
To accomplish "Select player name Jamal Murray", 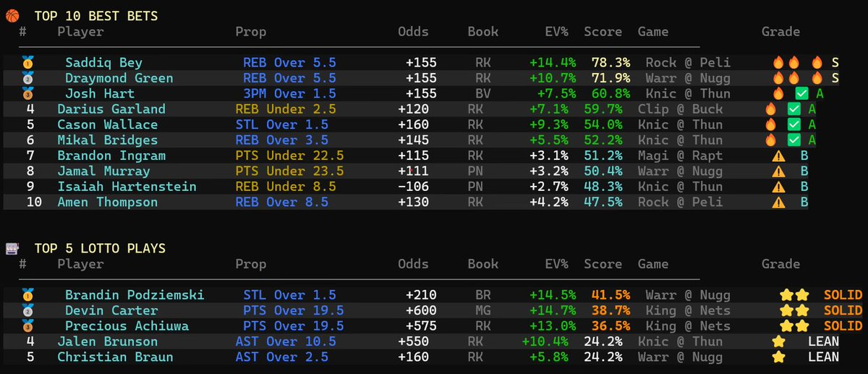I will click(103, 171).
